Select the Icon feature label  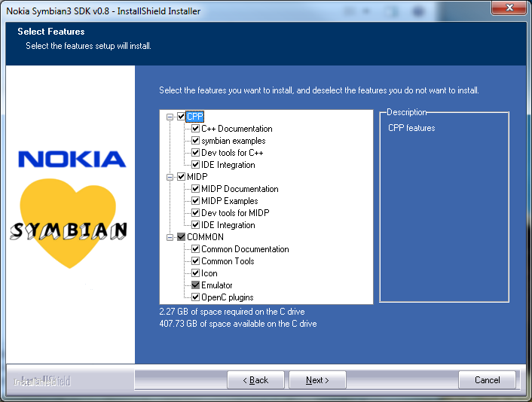click(x=209, y=273)
